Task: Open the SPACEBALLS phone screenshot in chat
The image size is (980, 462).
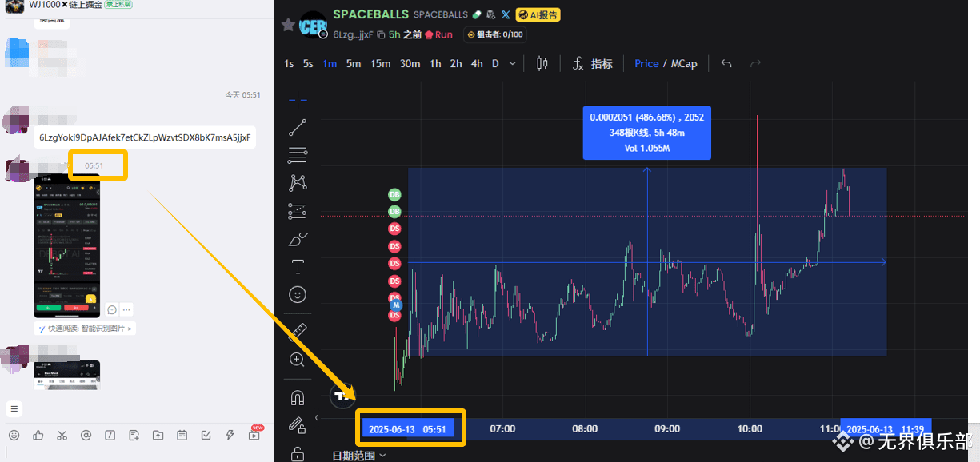Action: [66, 245]
